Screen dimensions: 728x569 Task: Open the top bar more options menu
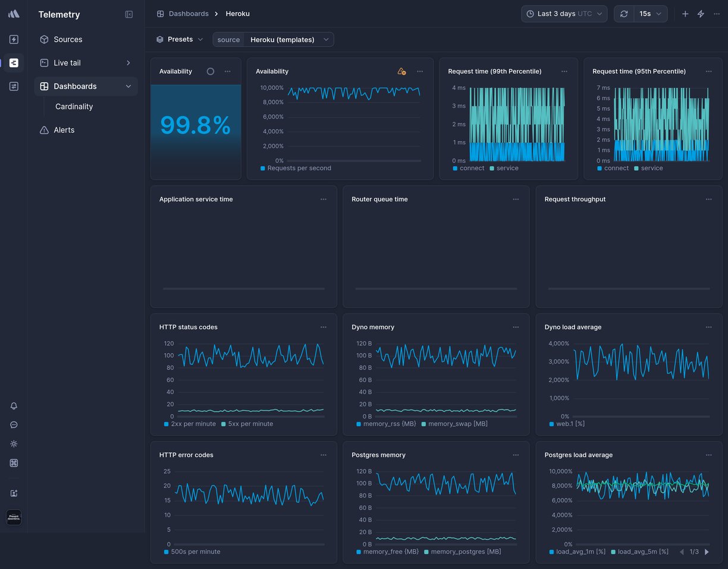point(717,14)
